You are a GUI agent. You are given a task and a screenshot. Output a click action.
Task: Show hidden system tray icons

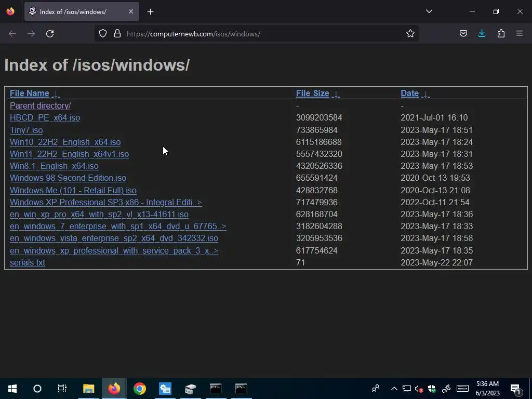tap(394, 389)
